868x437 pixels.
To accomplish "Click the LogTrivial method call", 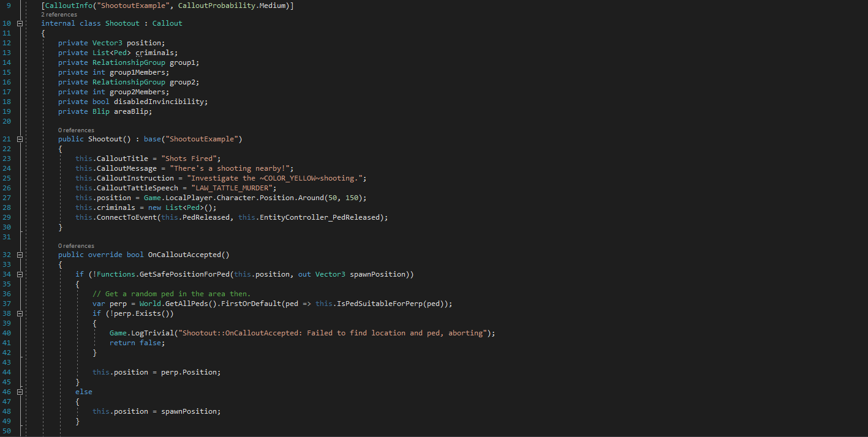I will [153, 333].
